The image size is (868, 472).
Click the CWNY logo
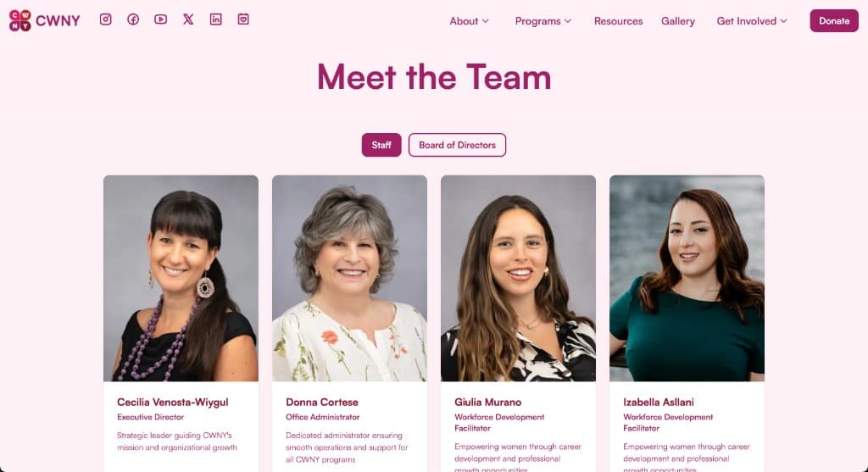[x=44, y=20]
